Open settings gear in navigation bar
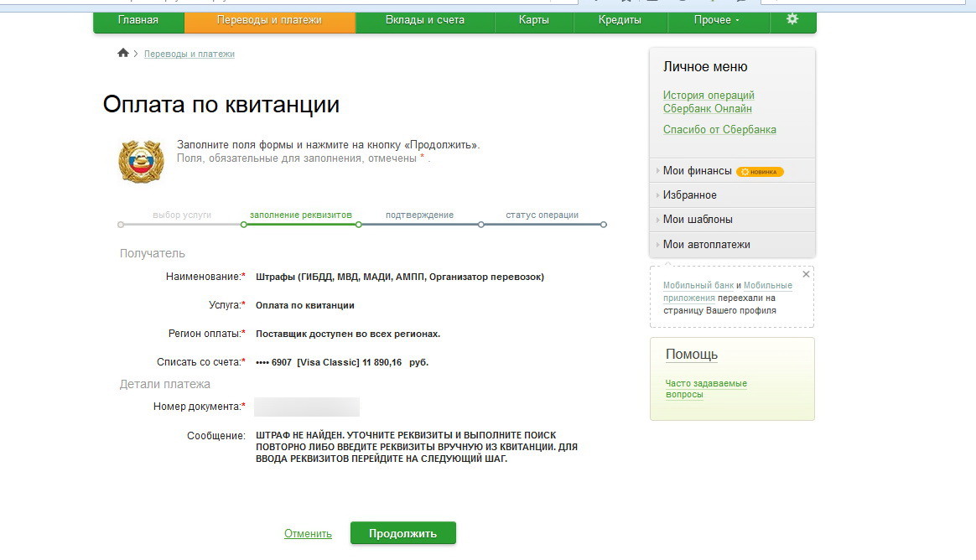 coord(792,19)
